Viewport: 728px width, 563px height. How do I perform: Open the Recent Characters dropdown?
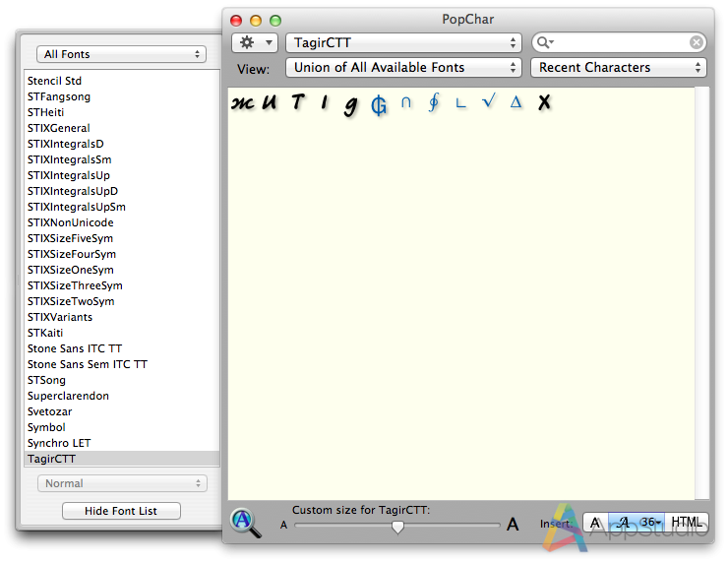618,68
